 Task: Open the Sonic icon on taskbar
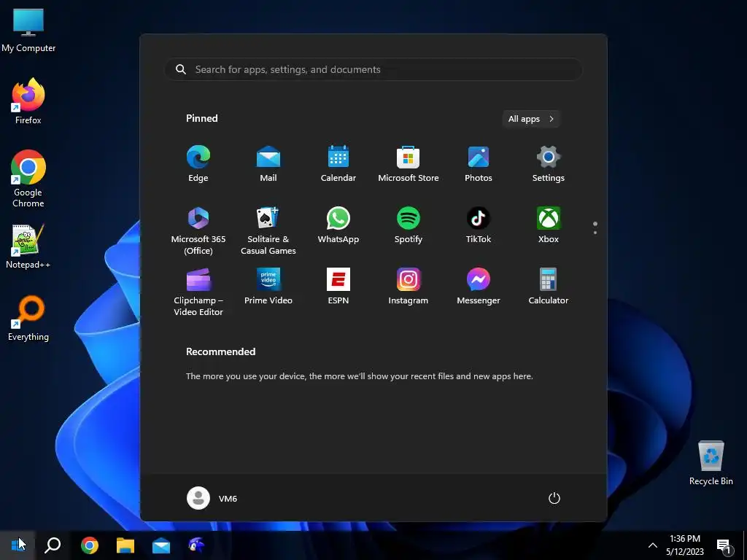pyautogui.click(x=196, y=545)
